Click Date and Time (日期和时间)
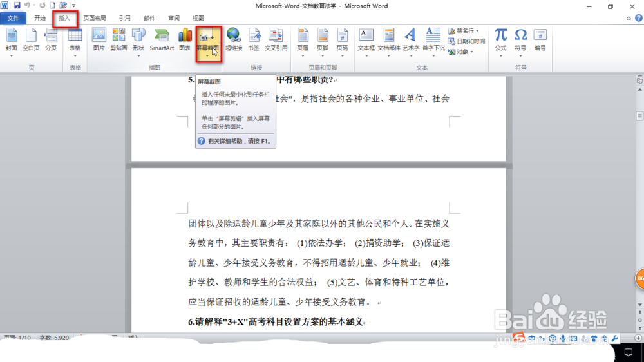 (x=466, y=41)
